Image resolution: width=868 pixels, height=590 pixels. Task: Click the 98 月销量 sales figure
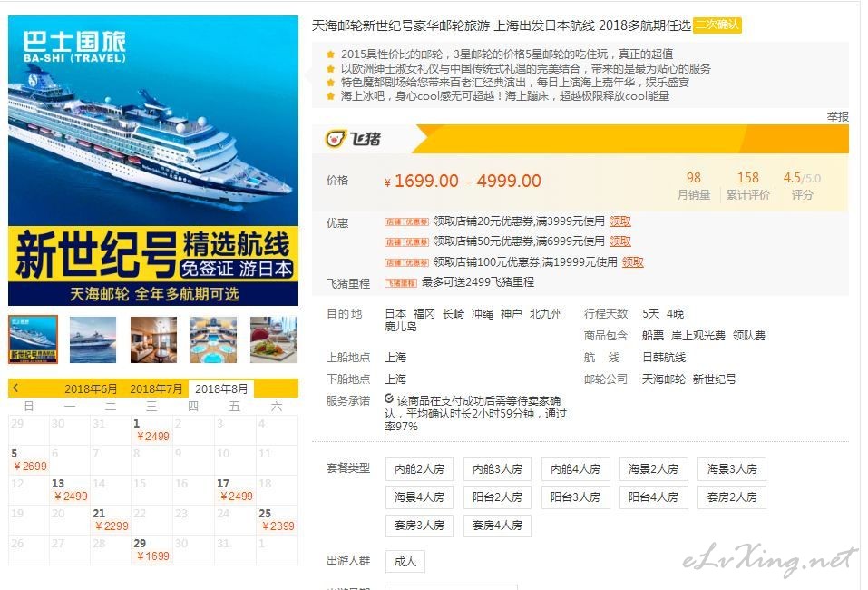click(694, 185)
